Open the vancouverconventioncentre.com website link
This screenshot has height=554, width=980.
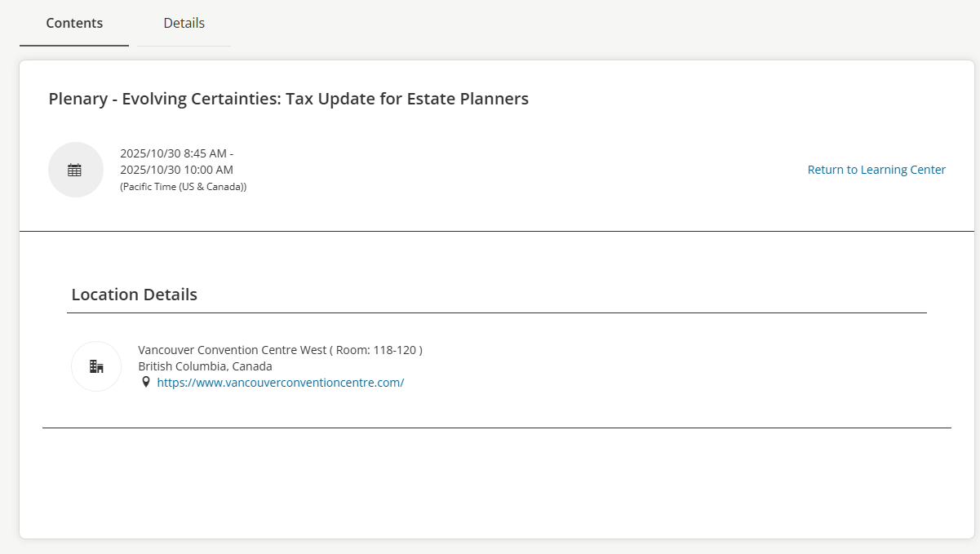click(x=280, y=382)
